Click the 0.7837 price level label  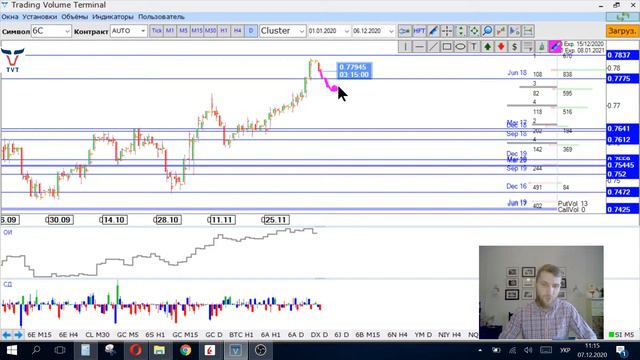[x=622, y=55]
